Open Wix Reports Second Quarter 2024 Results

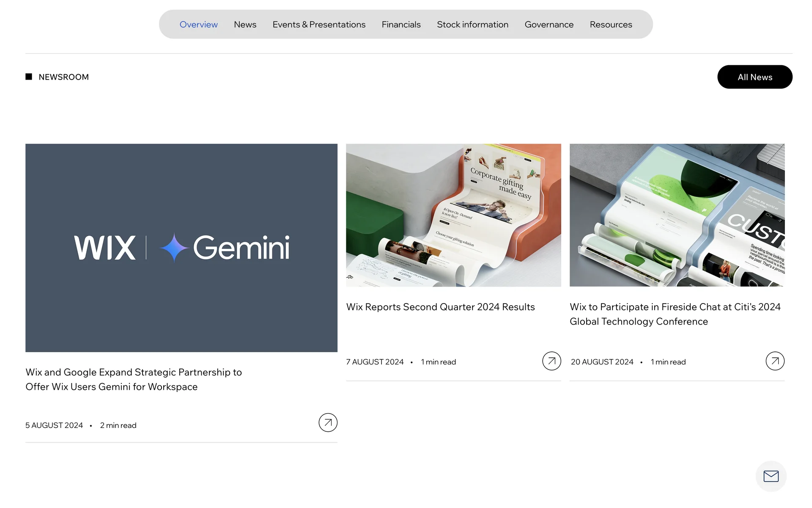point(440,307)
